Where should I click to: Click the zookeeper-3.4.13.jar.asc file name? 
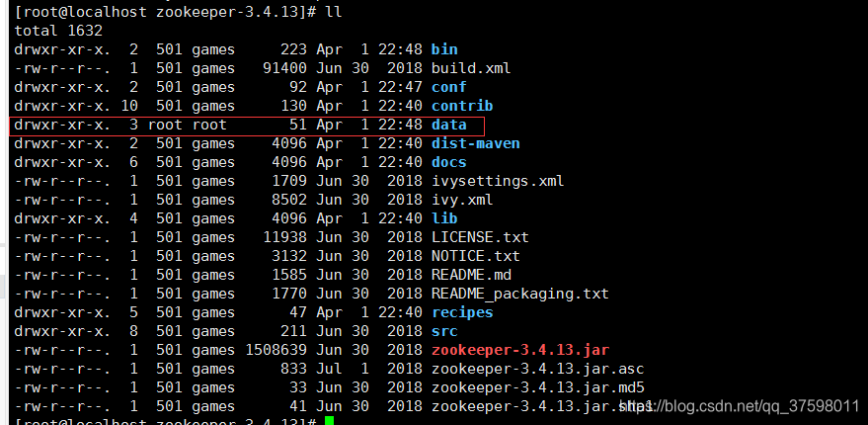coord(537,369)
